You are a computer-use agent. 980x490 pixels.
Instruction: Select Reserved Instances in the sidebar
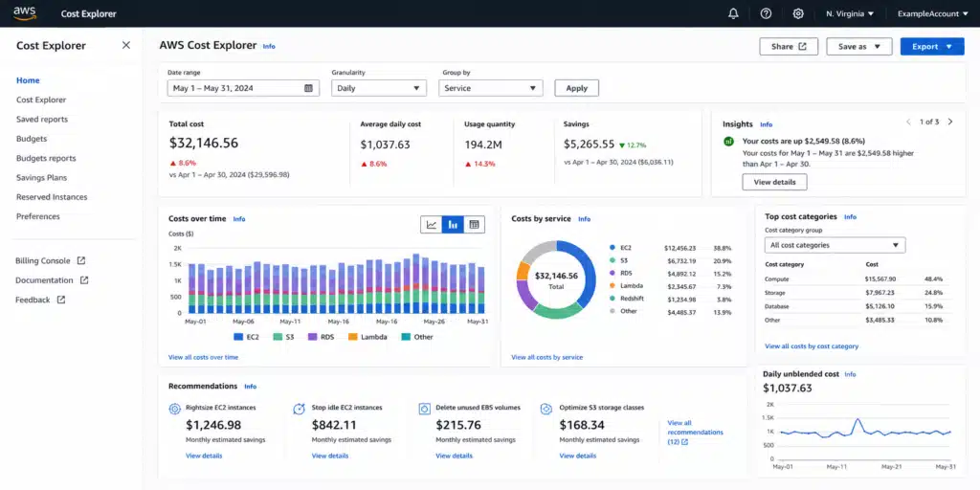[52, 197]
